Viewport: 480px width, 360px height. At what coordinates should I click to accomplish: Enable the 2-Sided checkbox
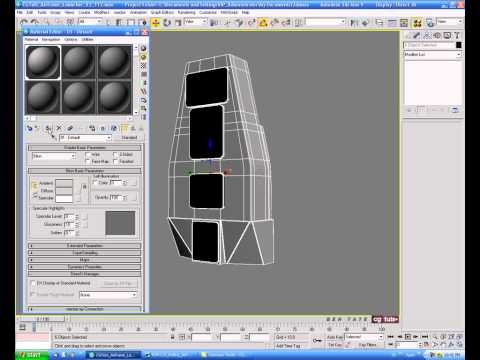point(115,155)
